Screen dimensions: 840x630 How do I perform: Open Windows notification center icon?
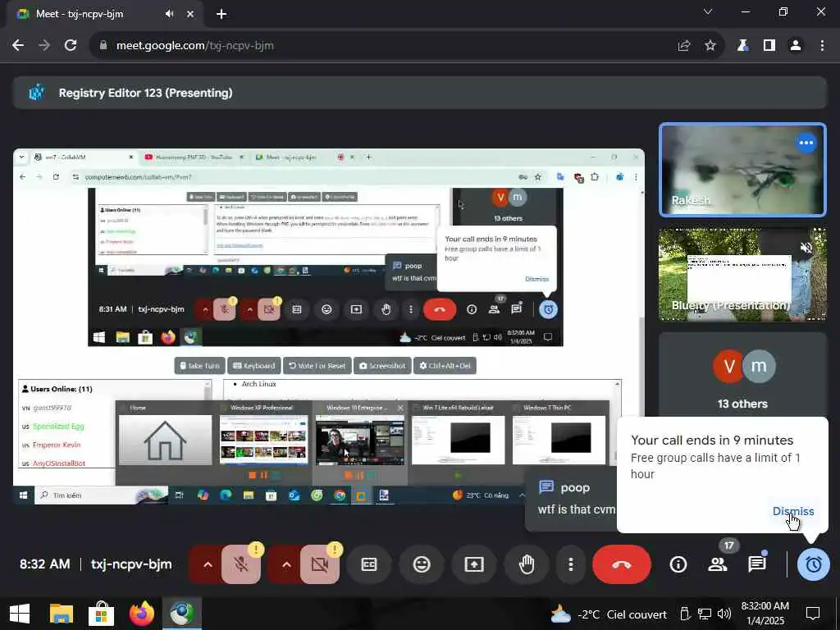pos(813,614)
